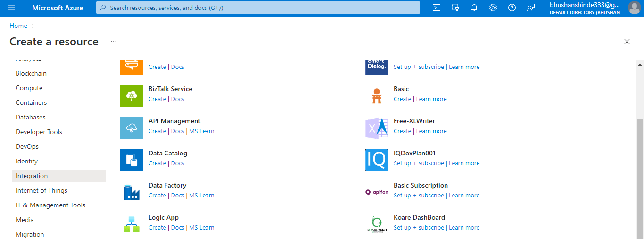Open Docs for Logic App
This screenshot has width=644, height=239.
178,227
